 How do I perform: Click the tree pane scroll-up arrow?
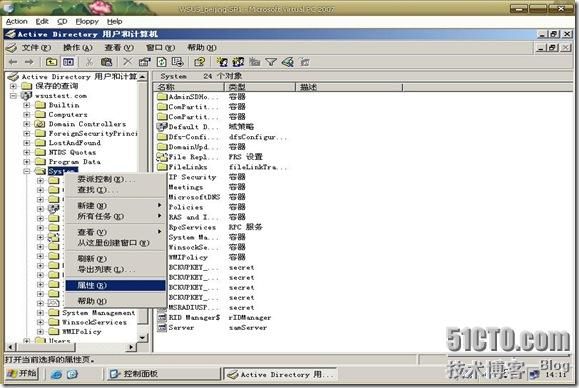point(143,76)
